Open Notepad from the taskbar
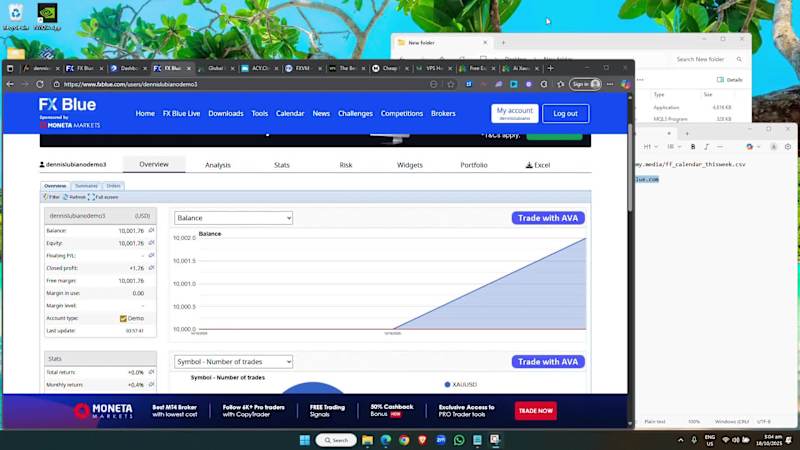 (477, 440)
